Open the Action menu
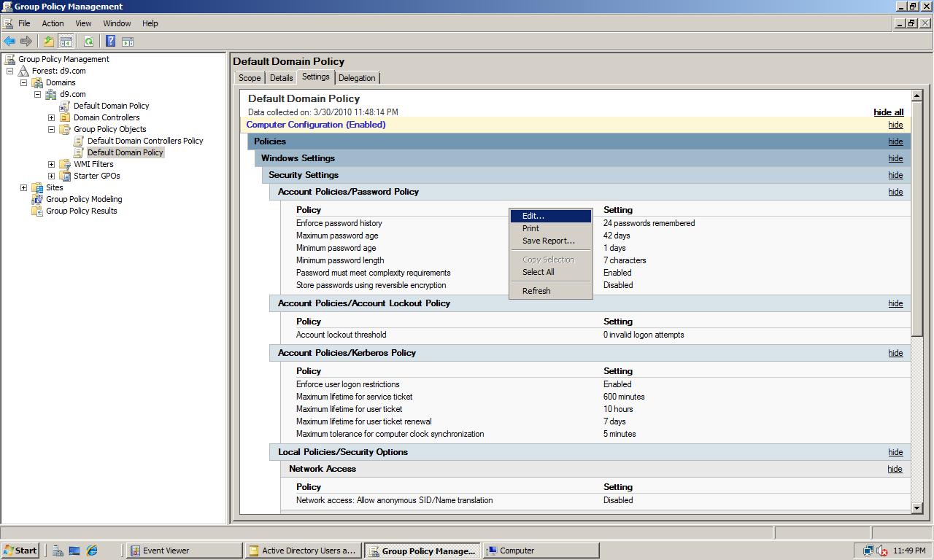This screenshot has width=934, height=560. point(53,23)
